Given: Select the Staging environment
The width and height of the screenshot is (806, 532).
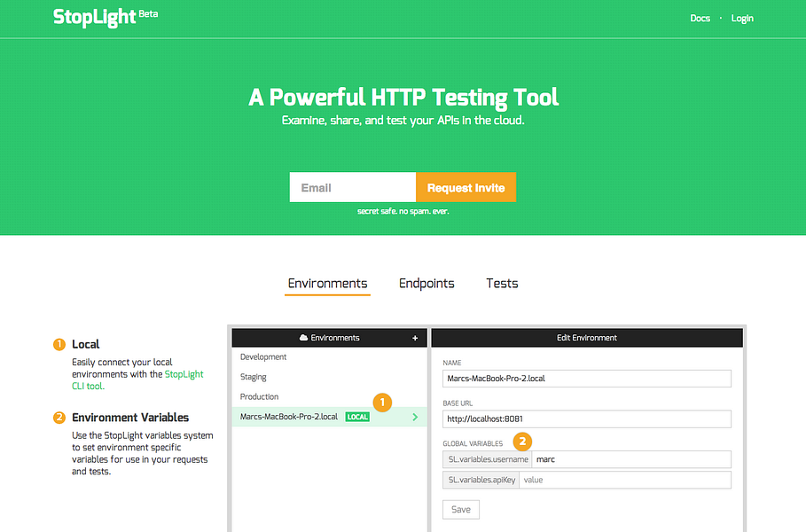Looking at the screenshot, I should pyautogui.click(x=330, y=377).
